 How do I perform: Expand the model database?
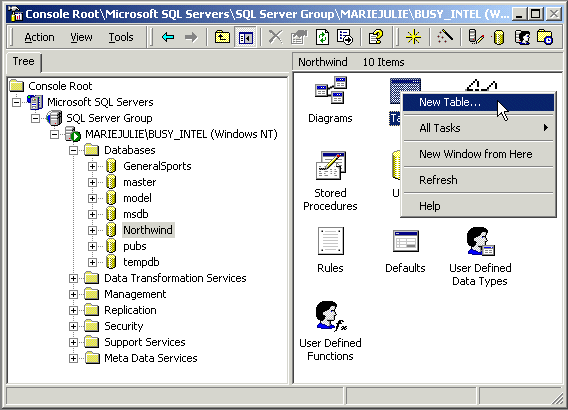tap(92, 198)
